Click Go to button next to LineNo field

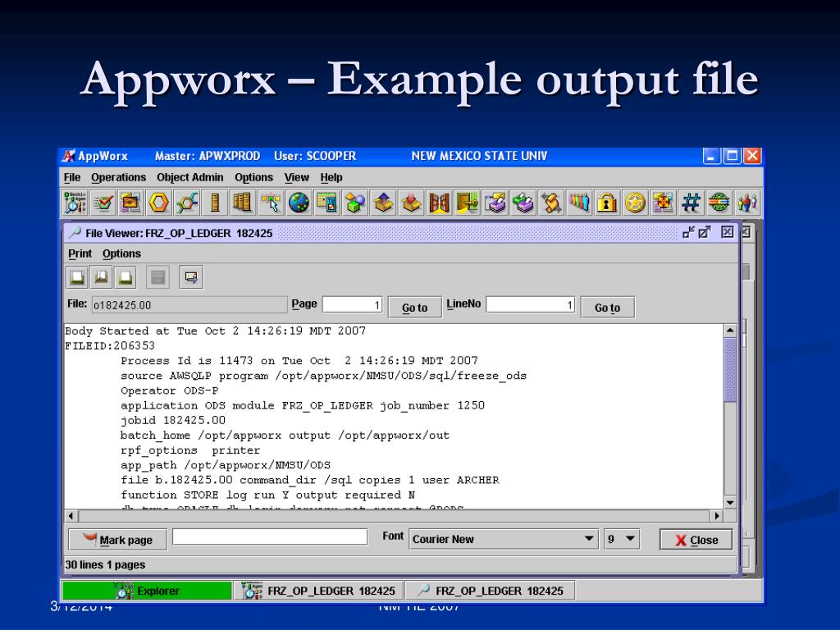[608, 308]
